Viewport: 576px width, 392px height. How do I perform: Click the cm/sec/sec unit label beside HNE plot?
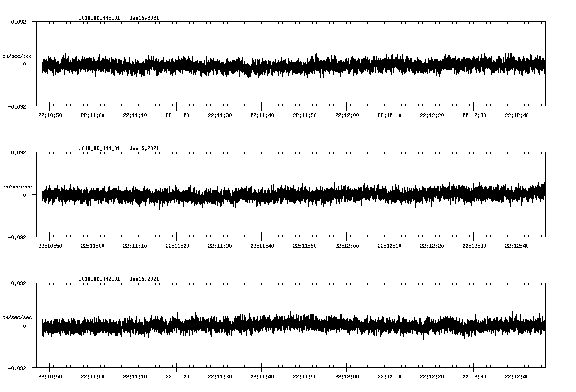coord(17,56)
